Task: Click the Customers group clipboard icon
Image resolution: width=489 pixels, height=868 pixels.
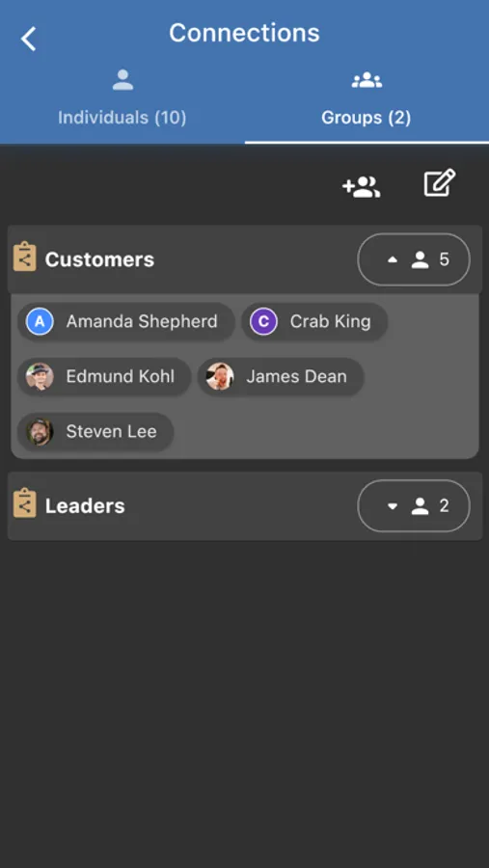Action: [x=24, y=257]
